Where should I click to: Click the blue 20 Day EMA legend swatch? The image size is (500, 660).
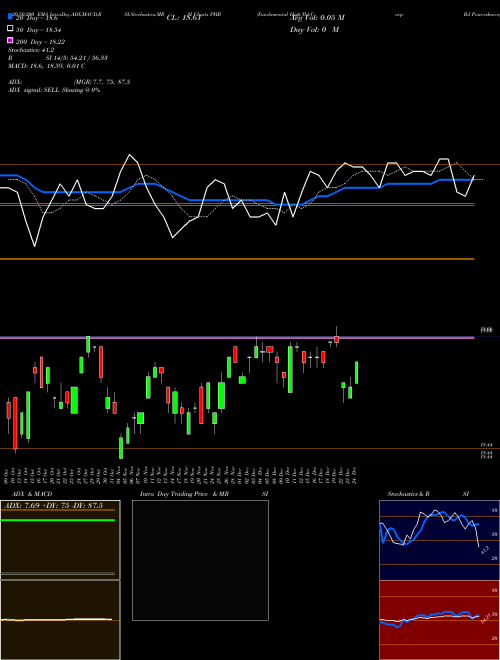(x=10, y=17)
